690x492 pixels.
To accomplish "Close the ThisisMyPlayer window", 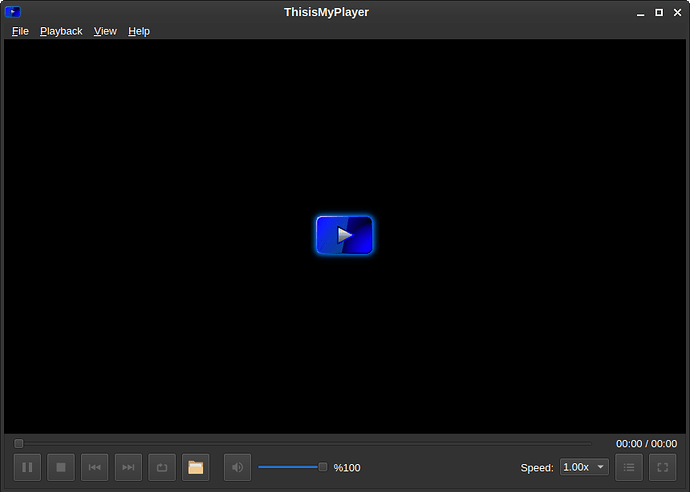I will coord(677,12).
